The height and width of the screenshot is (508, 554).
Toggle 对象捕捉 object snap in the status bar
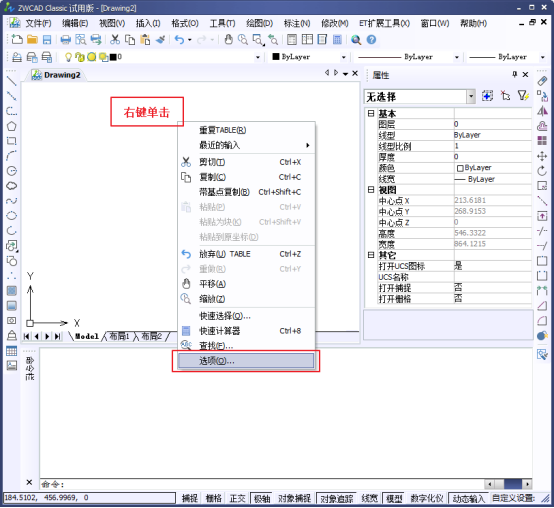coord(294,498)
